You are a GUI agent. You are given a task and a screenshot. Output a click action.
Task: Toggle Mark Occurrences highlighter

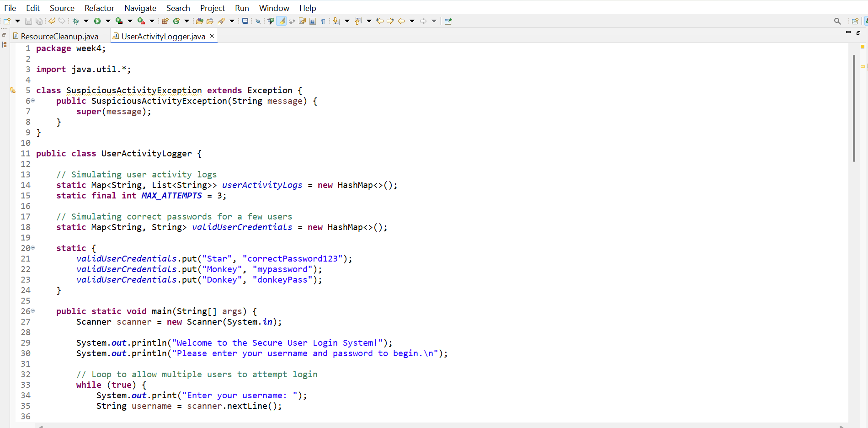coord(282,21)
